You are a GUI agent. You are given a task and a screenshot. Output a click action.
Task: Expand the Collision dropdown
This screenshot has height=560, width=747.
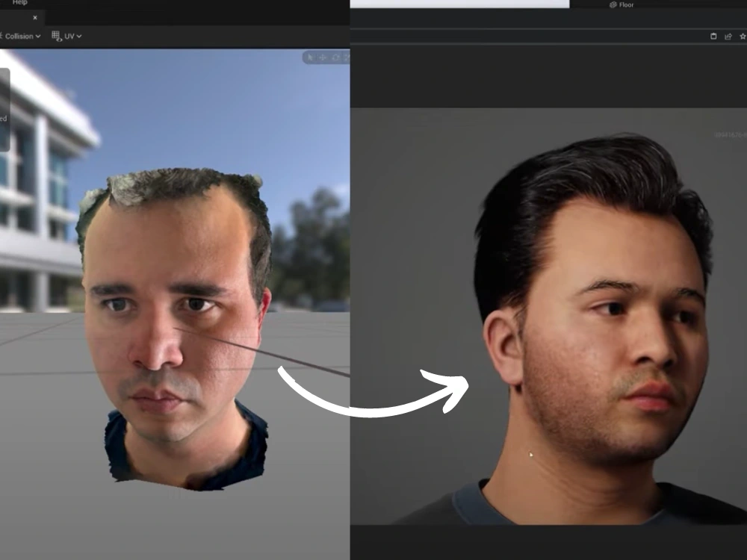(x=20, y=36)
